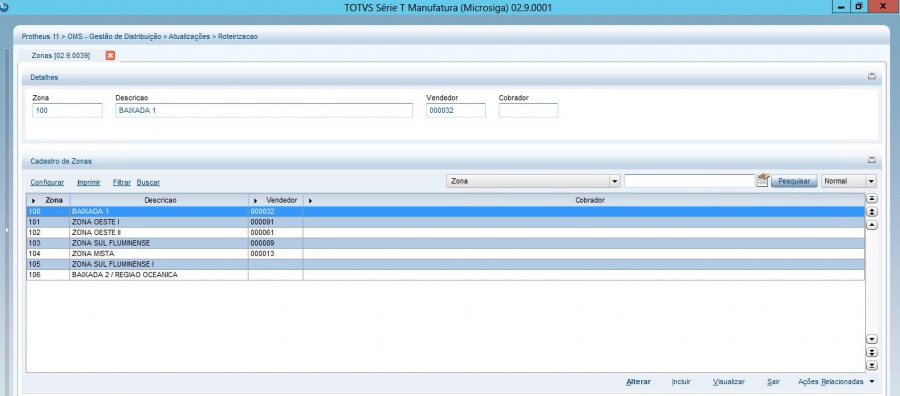
Task: Click the Descricao input field containing BAIXADA 1
Action: [264, 110]
